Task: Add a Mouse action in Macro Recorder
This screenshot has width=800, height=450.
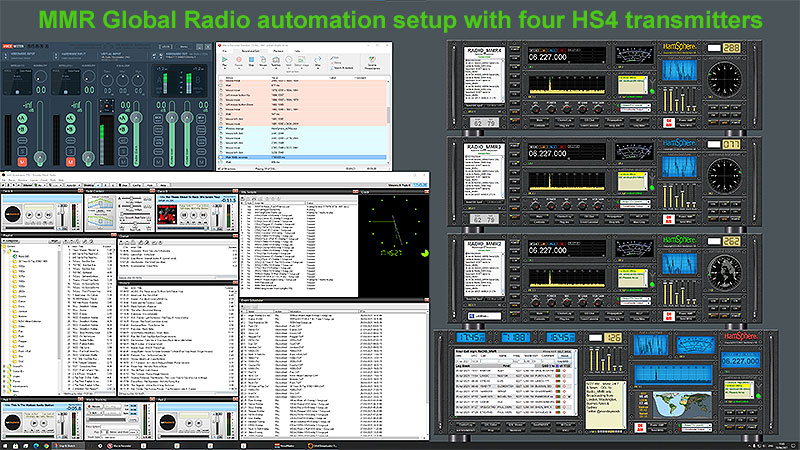Action: pos(263,61)
